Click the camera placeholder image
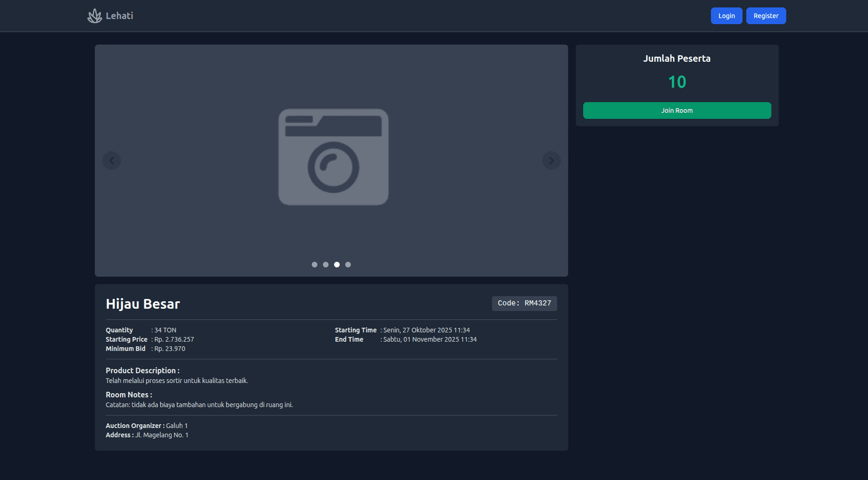Viewport: 868px width, 480px height. 333,157
